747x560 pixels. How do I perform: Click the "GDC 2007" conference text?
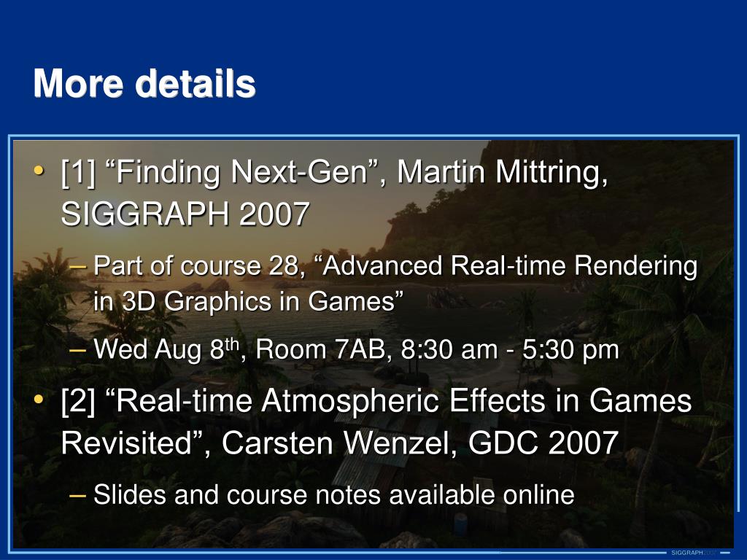(543, 443)
